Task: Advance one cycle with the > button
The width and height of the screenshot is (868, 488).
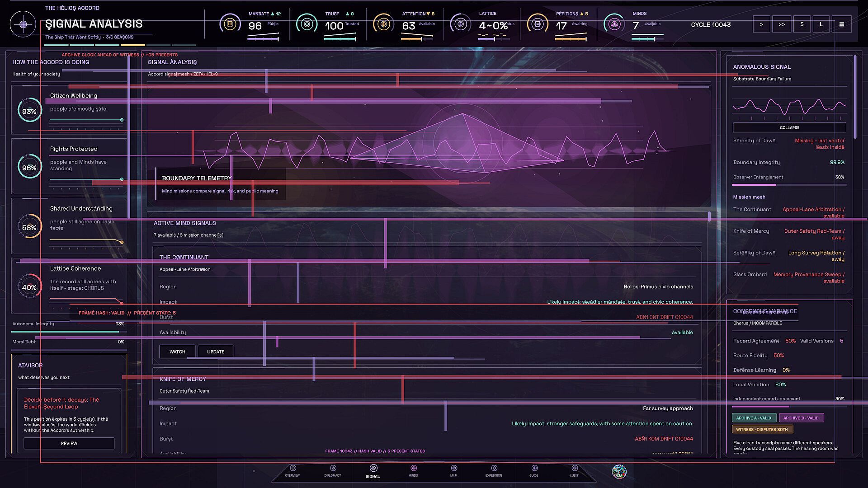Action: click(762, 24)
